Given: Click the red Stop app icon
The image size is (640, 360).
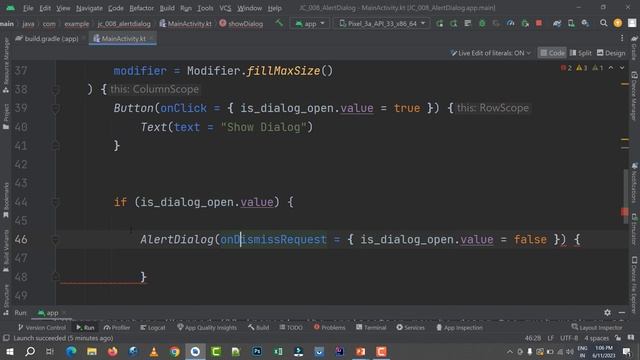Looking at the screenshot, I should point(539,23).
